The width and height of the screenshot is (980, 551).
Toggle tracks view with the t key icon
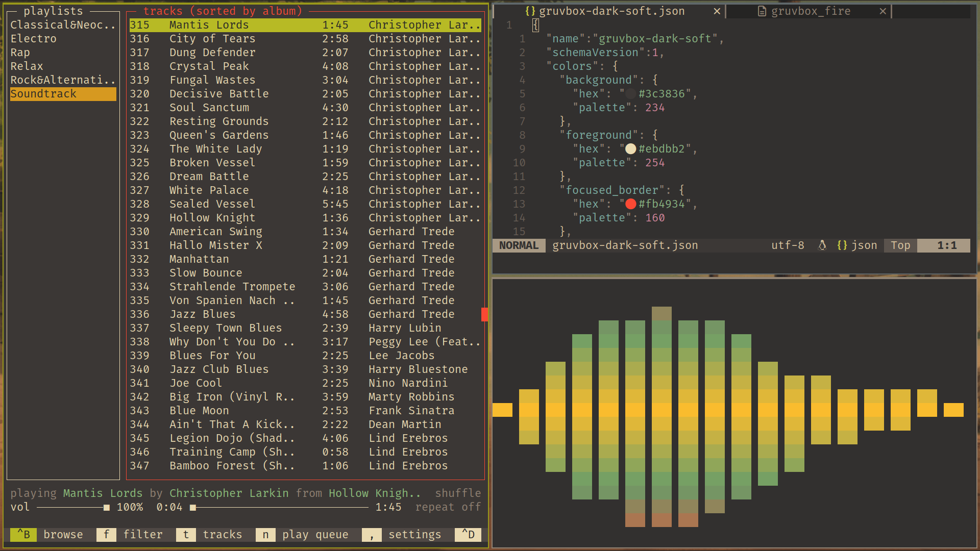tap(186, 535)
